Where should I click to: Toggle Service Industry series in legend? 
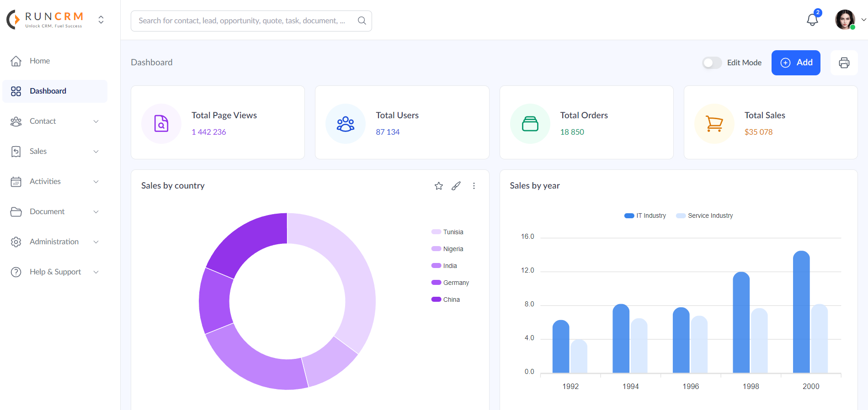click(704, 216)
